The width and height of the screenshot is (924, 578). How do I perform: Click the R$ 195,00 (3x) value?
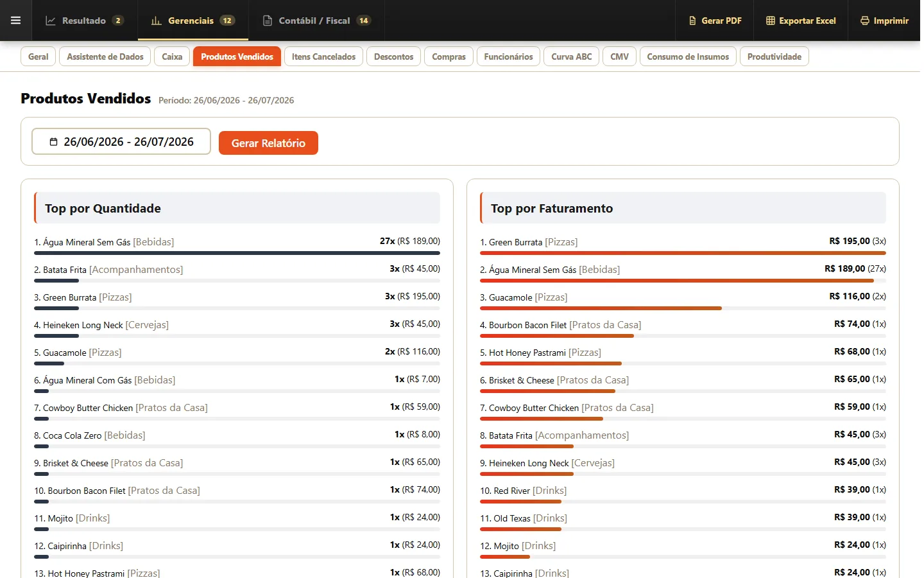pyautogui.click(x=857, y=241)
